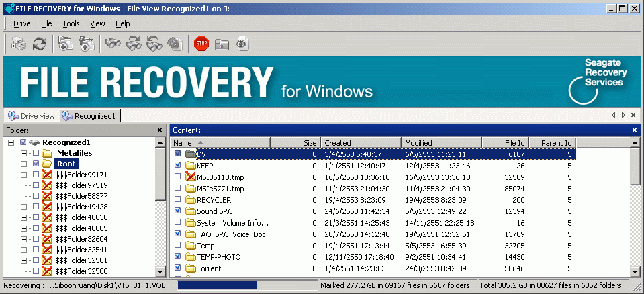Click the up-one-folder toolbar icon

click(x=222, y=44)
